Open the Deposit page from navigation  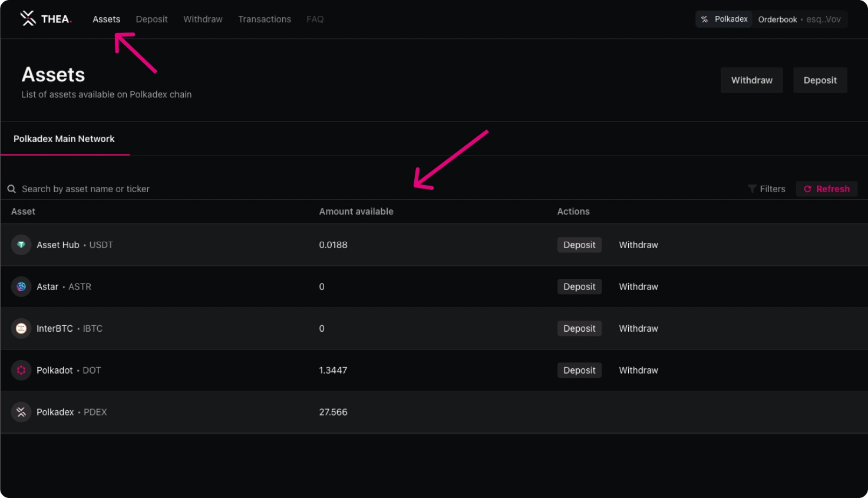[x=151, y=19]
